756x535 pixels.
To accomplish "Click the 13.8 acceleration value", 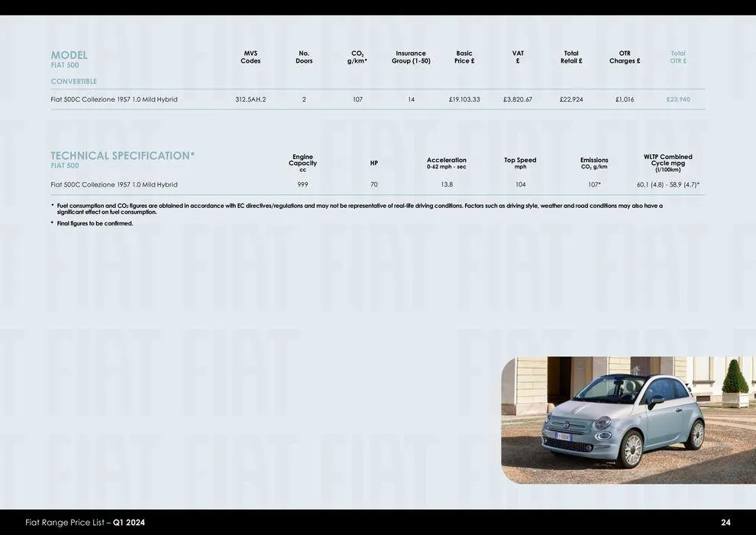I will [x=447, y=183].
